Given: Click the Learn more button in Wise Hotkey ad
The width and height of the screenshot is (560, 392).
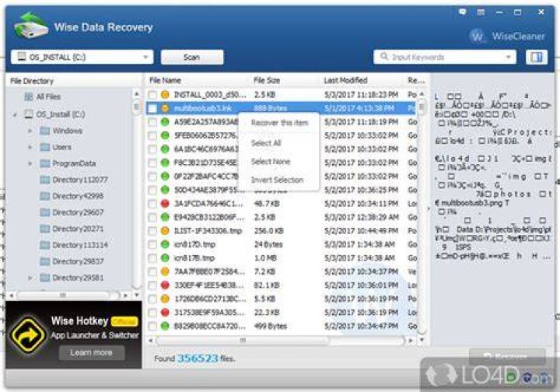Looking at the screenshot, I should [92, 353].
